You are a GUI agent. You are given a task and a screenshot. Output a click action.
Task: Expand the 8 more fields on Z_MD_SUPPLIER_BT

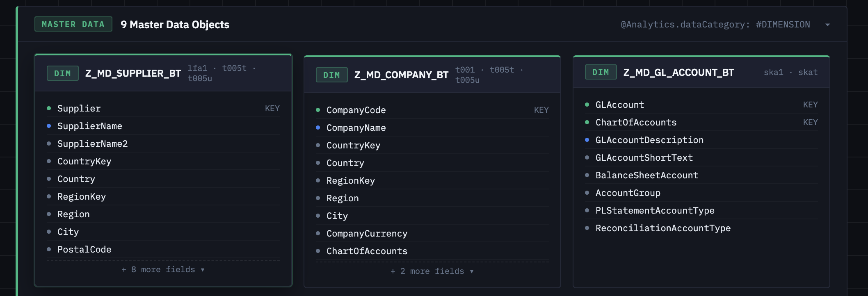(162, 269)
